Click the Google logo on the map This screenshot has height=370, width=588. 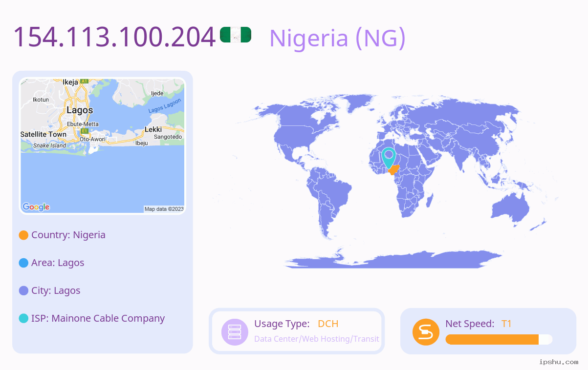(36, 207)
